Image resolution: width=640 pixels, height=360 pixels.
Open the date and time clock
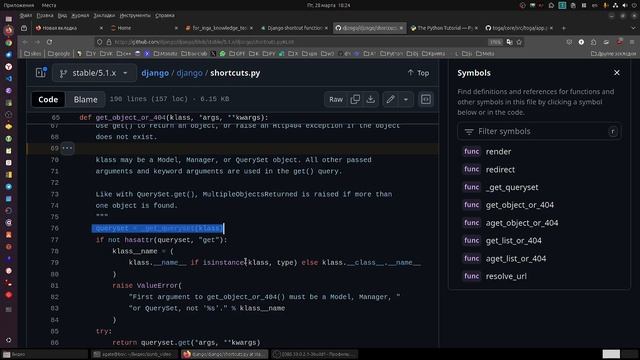tap(329, 5)
